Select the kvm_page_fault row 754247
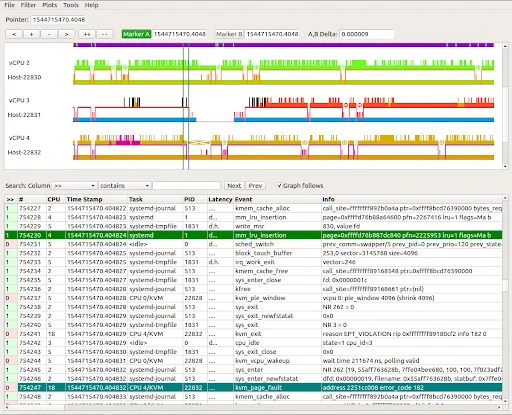Screen dimensions: 512x415 [x=253, y=388]
